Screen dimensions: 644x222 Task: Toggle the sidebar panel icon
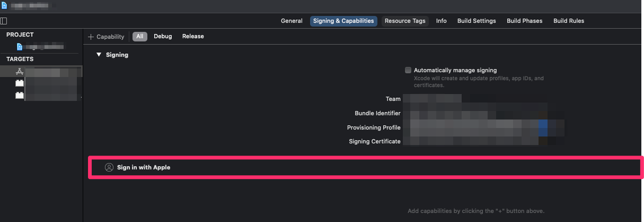click(4, 21)
